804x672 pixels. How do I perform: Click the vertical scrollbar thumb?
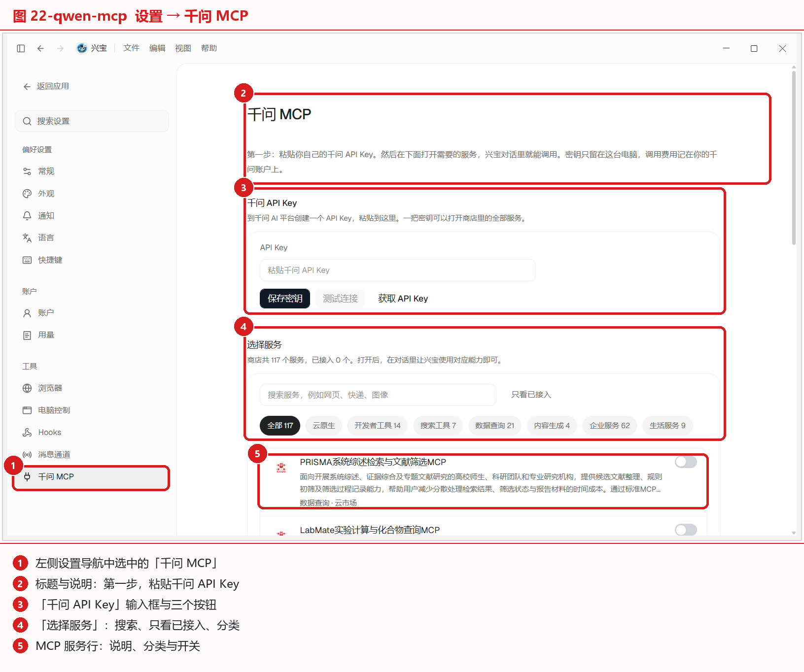point(794,158)
